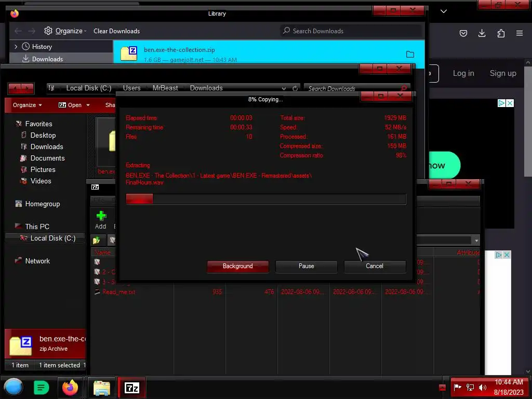Click the extraction progress bar
The height and width of the screenshot is (399, 532).
[265, 199]
